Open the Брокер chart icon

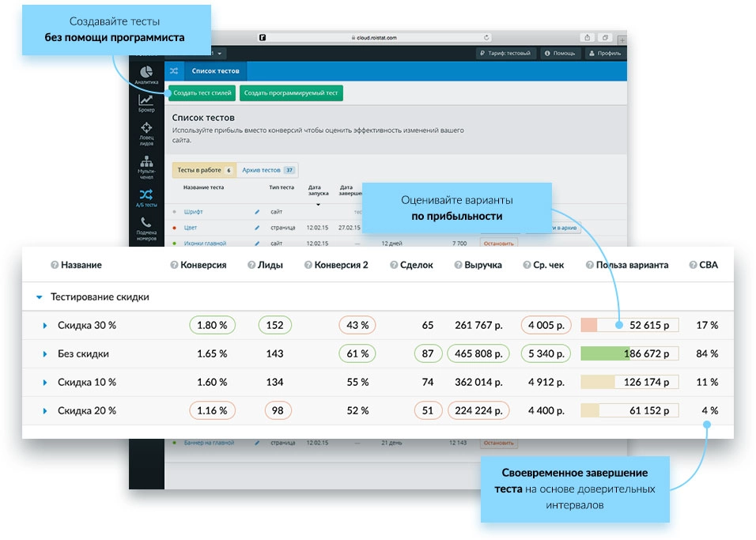coord(146,103)
